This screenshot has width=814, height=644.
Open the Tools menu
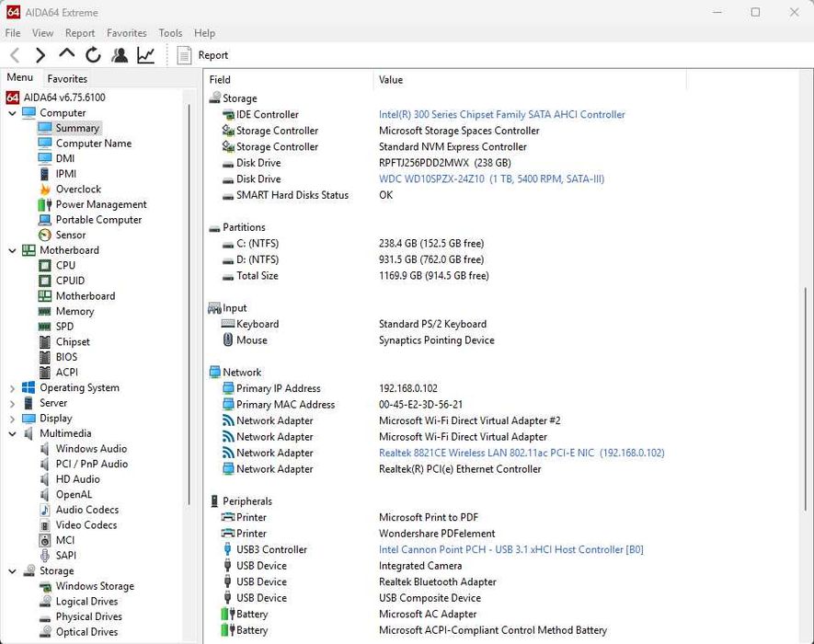(170, 33)
